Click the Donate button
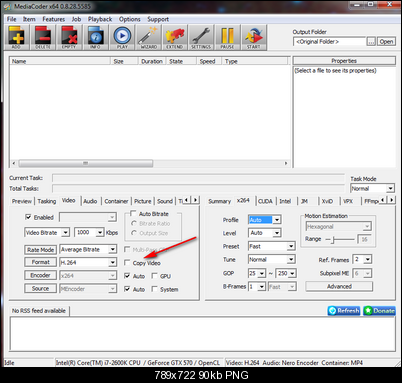Image resolution: width=402 pixels, height=383 pixels. (x=379, y=311)
